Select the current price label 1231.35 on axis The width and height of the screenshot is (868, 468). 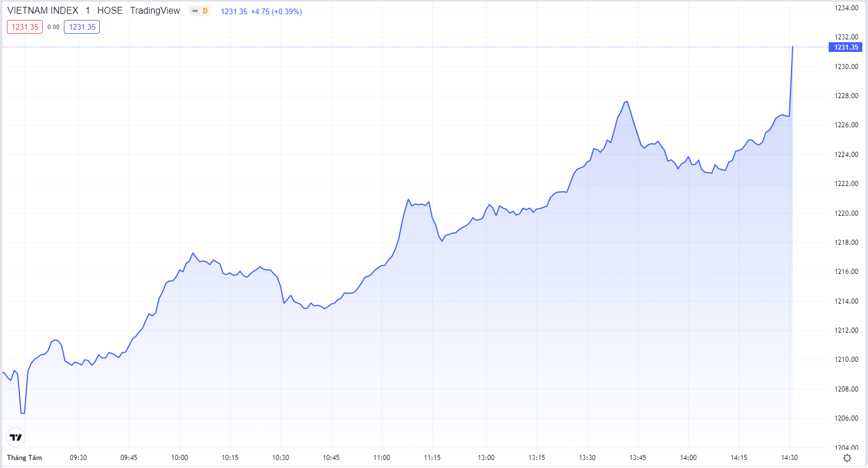846,47
